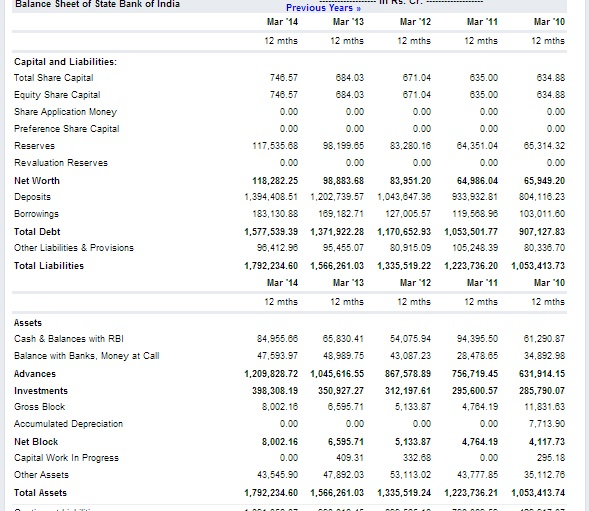The height and width of the screenshot is (511, 589).
Task: Click the Assets section heading
Action: click(x=28, y=323)
